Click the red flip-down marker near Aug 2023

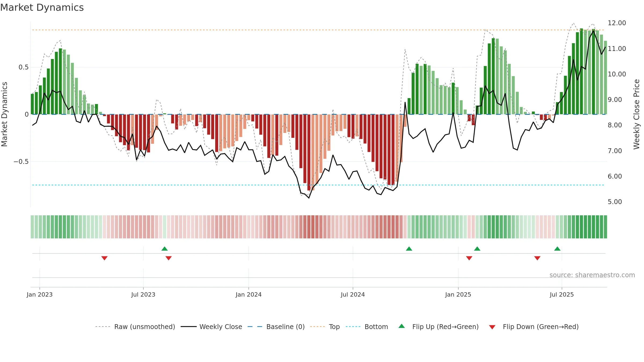point(169,258)
